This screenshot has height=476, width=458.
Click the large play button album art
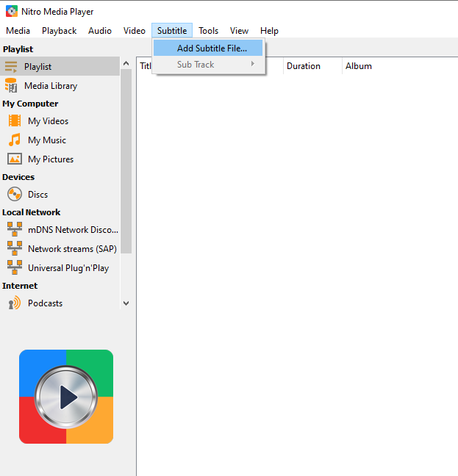click(66, 397)
